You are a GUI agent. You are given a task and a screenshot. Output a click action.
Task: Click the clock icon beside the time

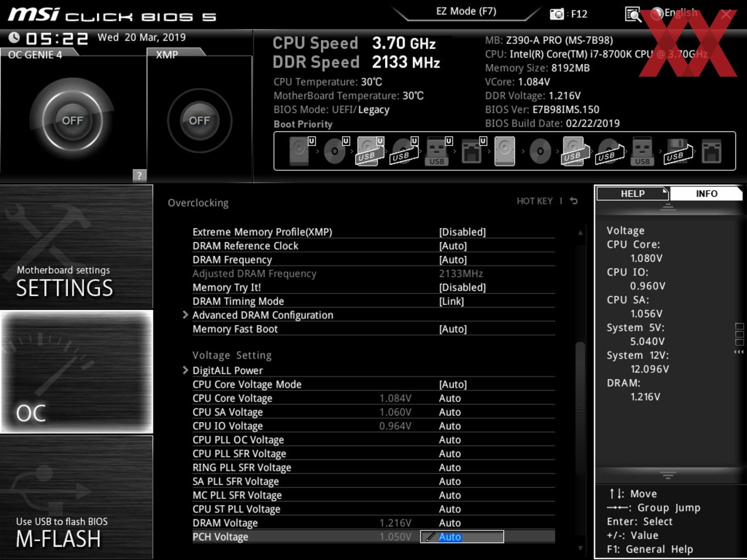[x=14, y=37]
